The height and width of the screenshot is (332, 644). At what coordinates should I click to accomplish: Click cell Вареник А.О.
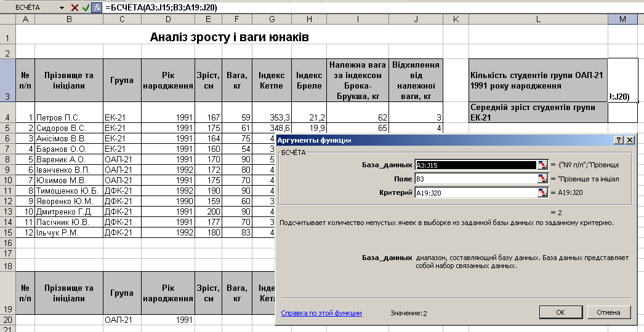click(x=69, y=159)
